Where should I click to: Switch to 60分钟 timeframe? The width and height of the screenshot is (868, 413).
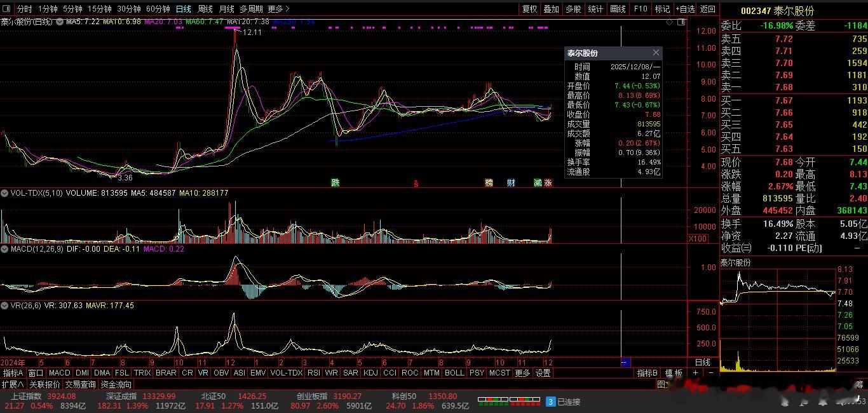(x=158, y=9)
